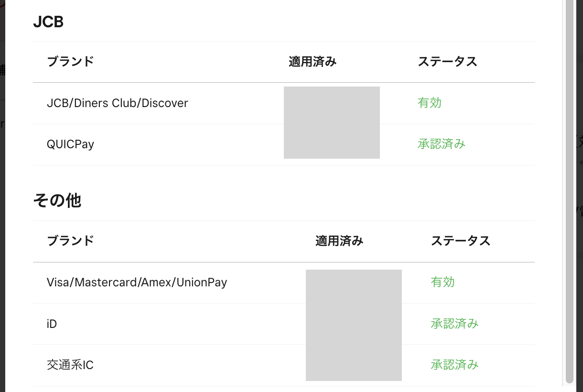Select the Visa/Mastercard/Amex/UnionPay row
Screen dimensions: 583x392
(138, 282)
